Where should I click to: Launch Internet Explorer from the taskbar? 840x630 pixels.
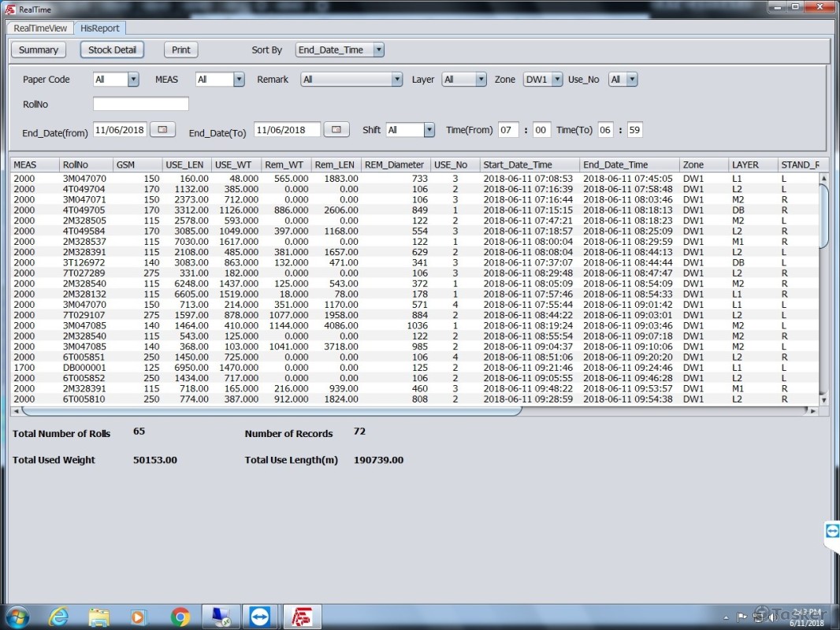coord(58,617)
